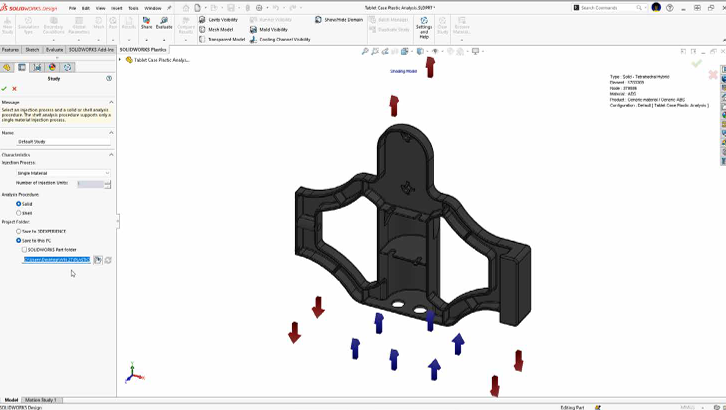Viewport: 726px width, 410px height.
Task: Open the Evaluate dropdown arrow
Action: pos(164,40)
